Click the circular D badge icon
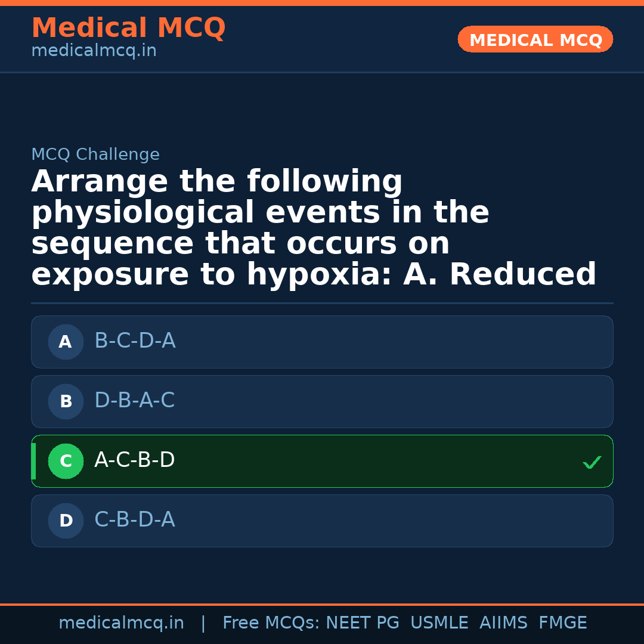The image size is (644, 644). coord(66,521)
